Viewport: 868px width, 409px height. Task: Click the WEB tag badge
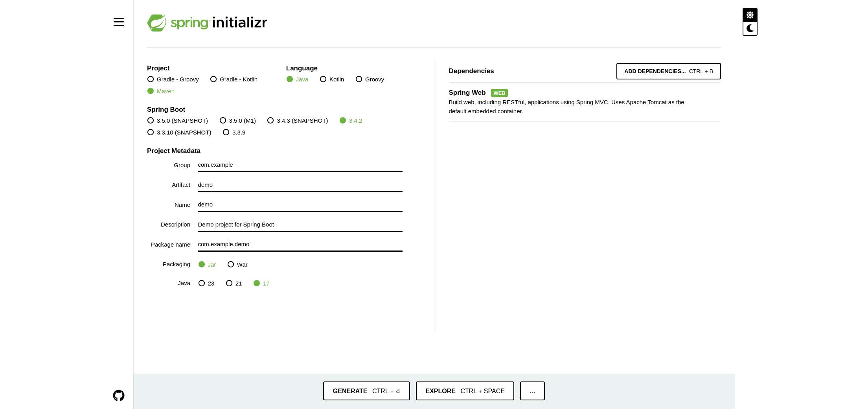click(499, 93)
